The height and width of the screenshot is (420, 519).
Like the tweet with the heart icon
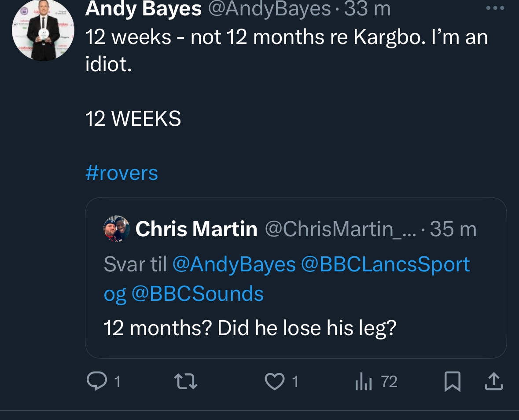[275, 381]
